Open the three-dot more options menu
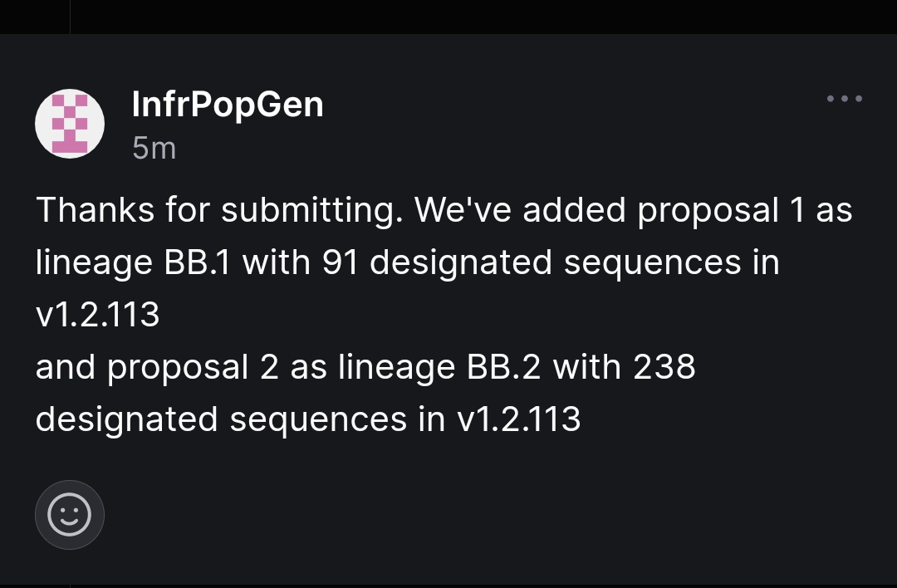The height and width of the screenshot is (588, 897). (x=845, y=99)
